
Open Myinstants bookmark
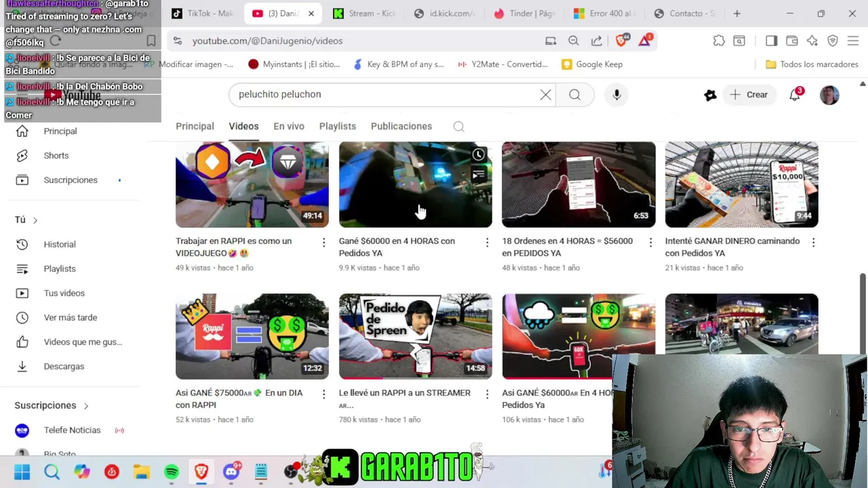tap(294, 64)
